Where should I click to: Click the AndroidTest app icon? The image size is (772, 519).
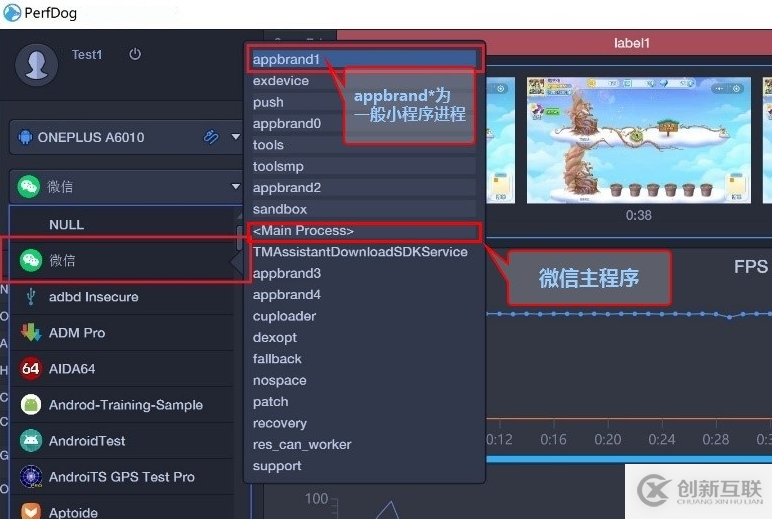[31, 441]
